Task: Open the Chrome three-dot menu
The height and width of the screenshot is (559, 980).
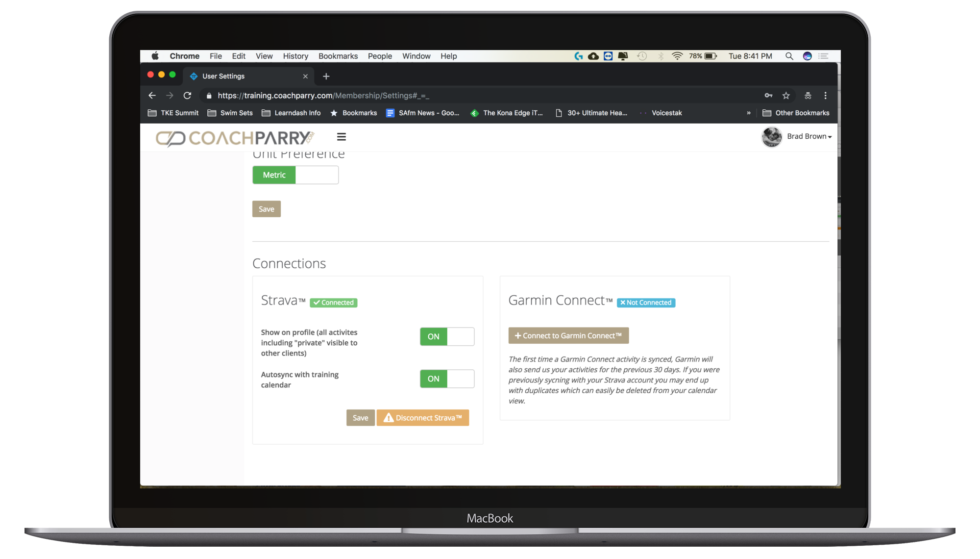Action: tap(825, 96)
